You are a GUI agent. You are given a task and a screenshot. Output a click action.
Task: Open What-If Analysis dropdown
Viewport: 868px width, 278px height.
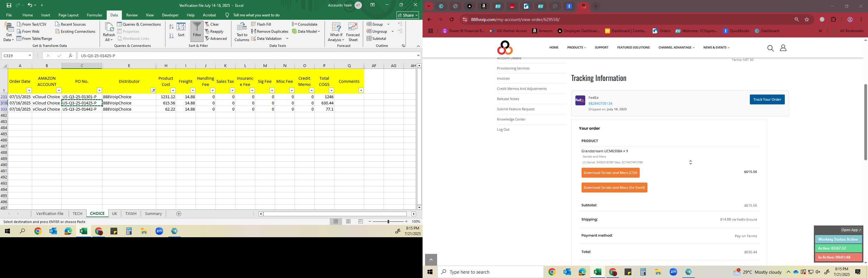(336, 32)
